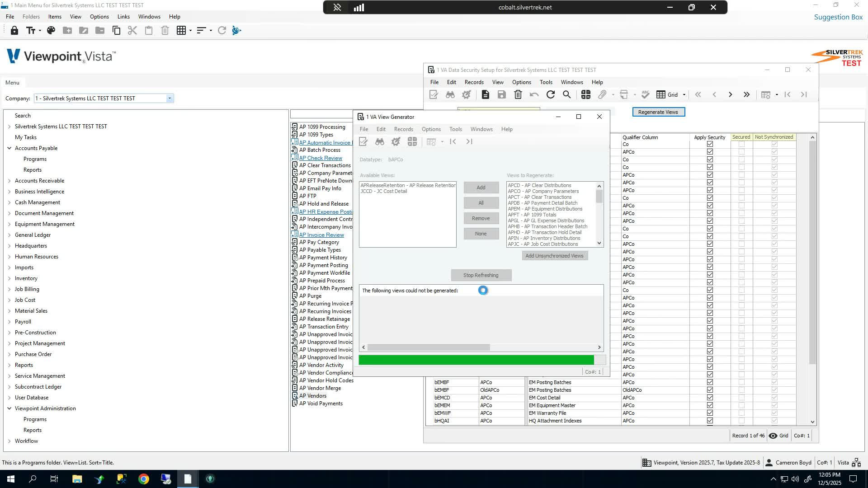Toggle Secured checkbox for HQ Attachment Indexes row
Screen dimensions: 868x488
click(x=741, y=421)
